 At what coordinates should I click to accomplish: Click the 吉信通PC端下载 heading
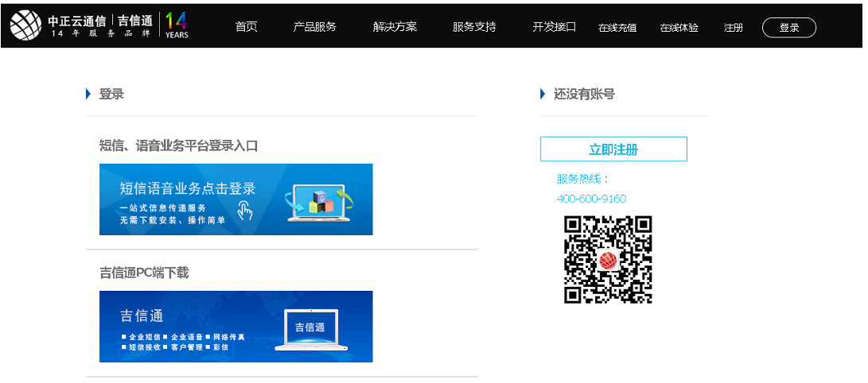tap(144, 273)
